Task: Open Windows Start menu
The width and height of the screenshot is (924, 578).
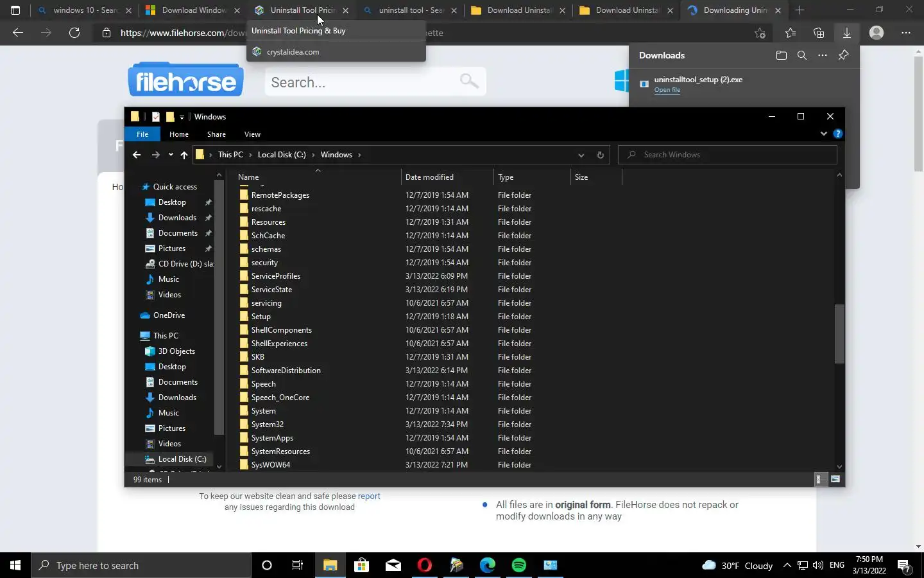Action: tap(15, 565)
